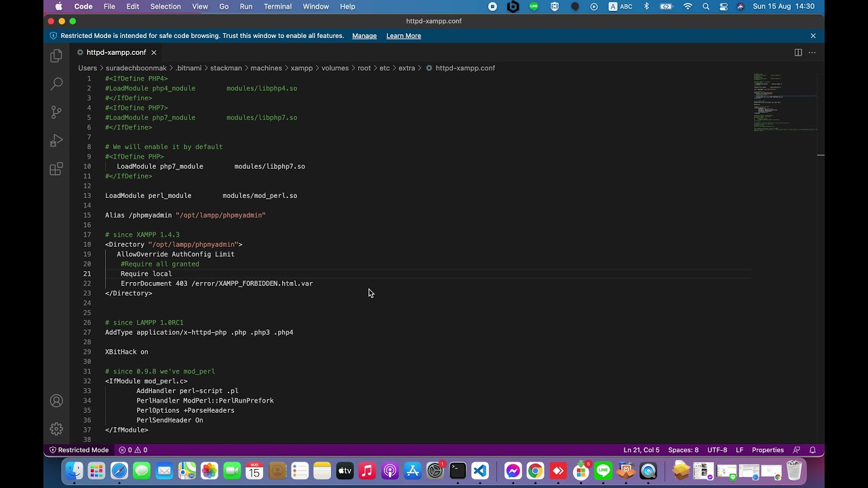Click the Users breadcrumb
This screenshot has width=868, height=488.
(x=87, y=68)
